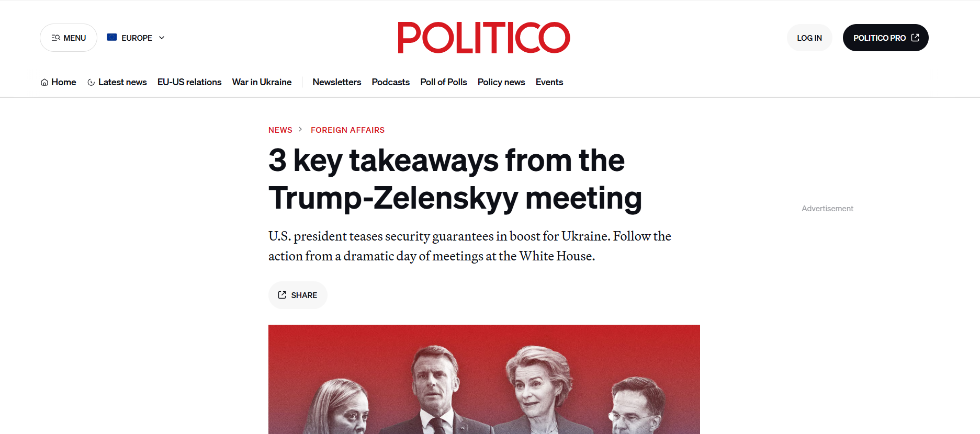Open Policy news section

pos(501,82)
